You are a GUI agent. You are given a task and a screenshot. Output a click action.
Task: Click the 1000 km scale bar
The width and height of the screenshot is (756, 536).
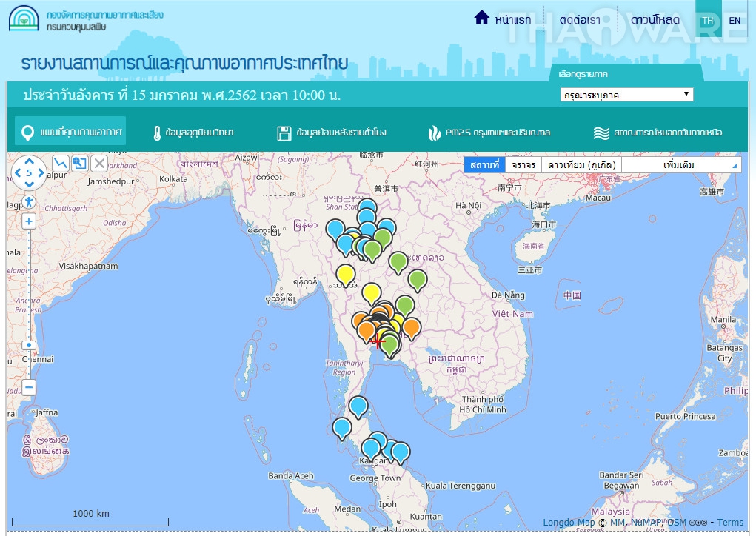(x=90, y=519)
